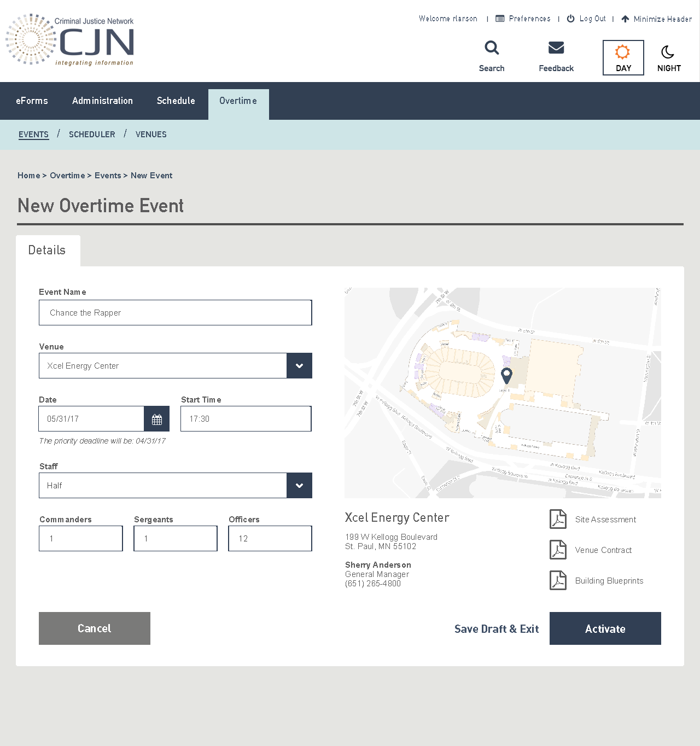Click phone number (651) 265-4800

373,584
